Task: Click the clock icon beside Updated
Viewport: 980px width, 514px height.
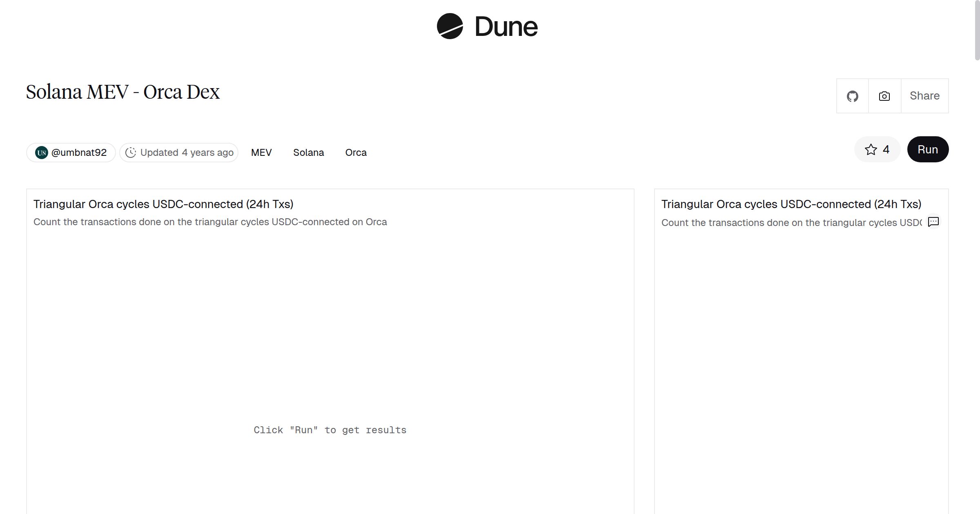Action: [x=130, y=153]
